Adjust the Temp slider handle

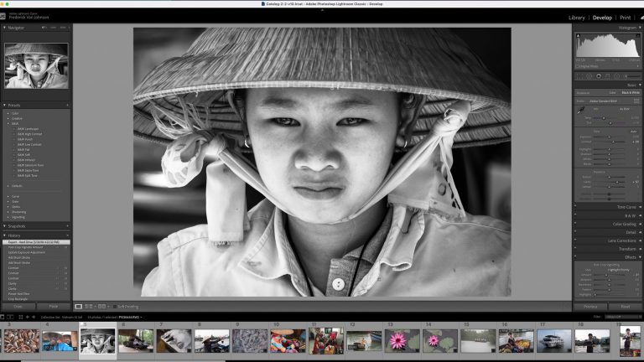click(x=604, y=118)
